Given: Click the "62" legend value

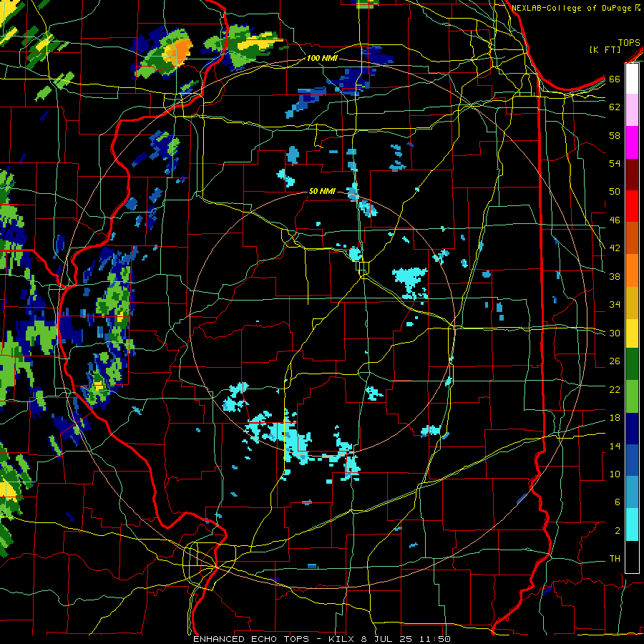Looking at the screenshot, I should [615, 107].
